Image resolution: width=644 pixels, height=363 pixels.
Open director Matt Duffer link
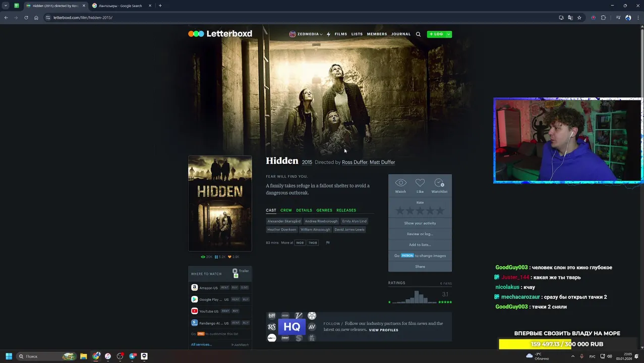(x=382, y=162)
